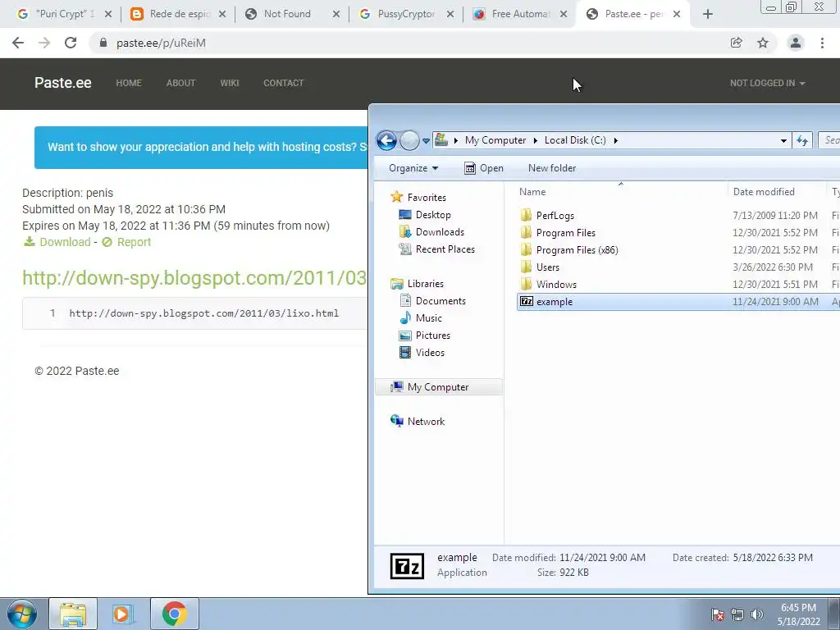The width and height of the screenshot is (840, 630).
Task: Switch to the Rede de espio Blogger tab
Action: (x=177, y=14)
